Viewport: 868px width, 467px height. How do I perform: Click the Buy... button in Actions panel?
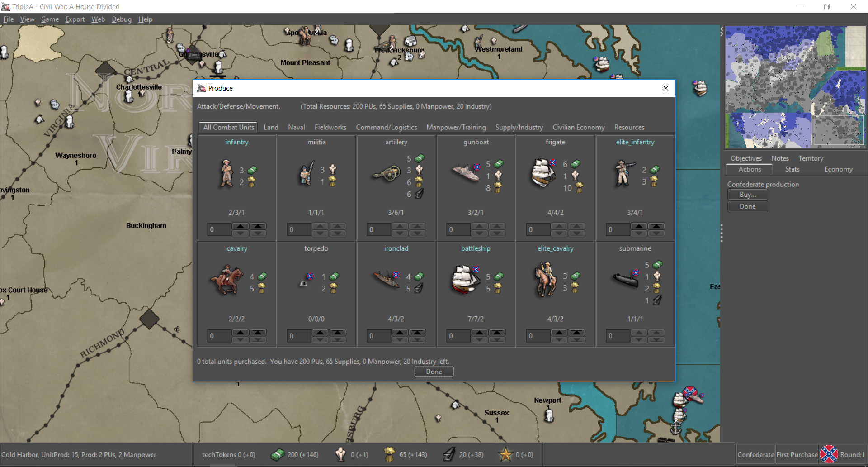tap(747, 195)
